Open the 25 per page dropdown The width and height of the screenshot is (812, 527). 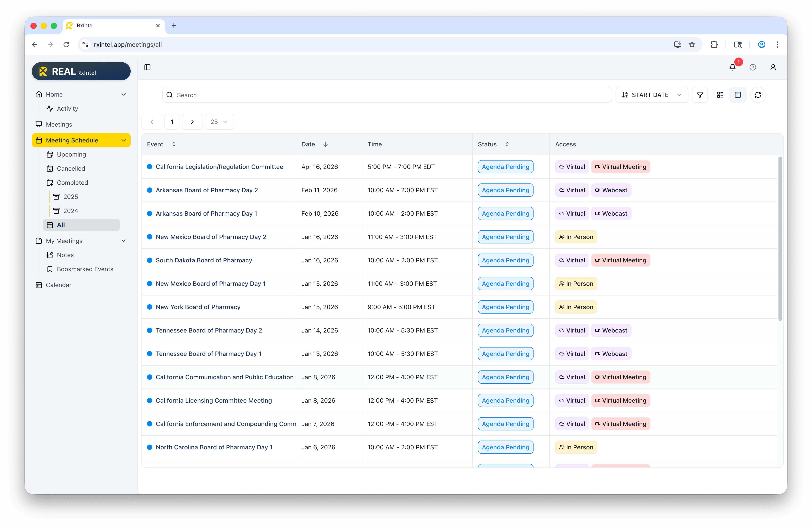[219, 122]
